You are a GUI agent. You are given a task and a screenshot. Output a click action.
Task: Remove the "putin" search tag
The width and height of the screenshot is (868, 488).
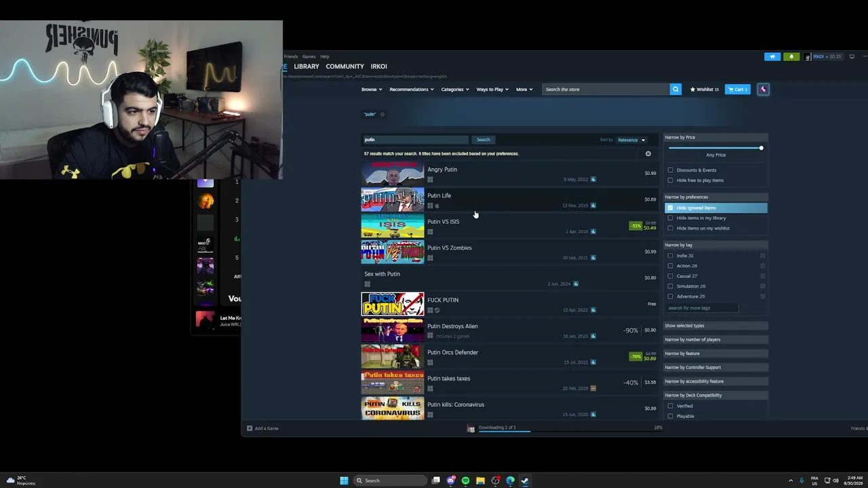point(382,114)
